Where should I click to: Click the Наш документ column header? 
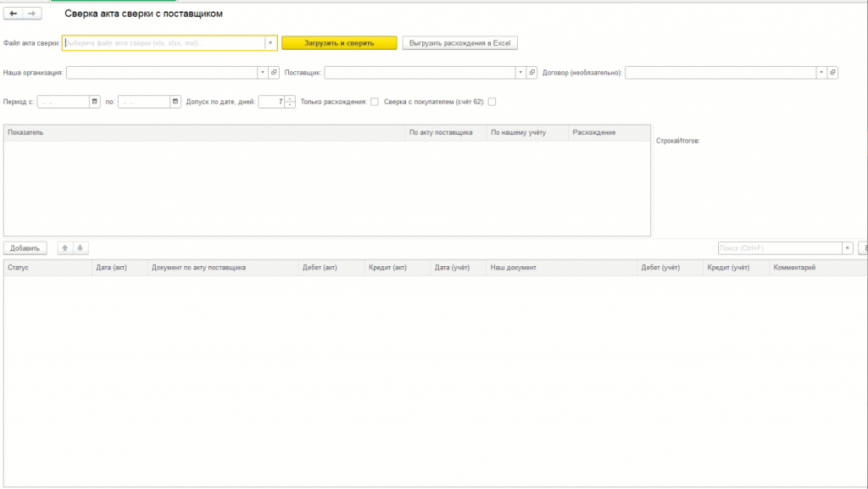(x=562, y=268)
